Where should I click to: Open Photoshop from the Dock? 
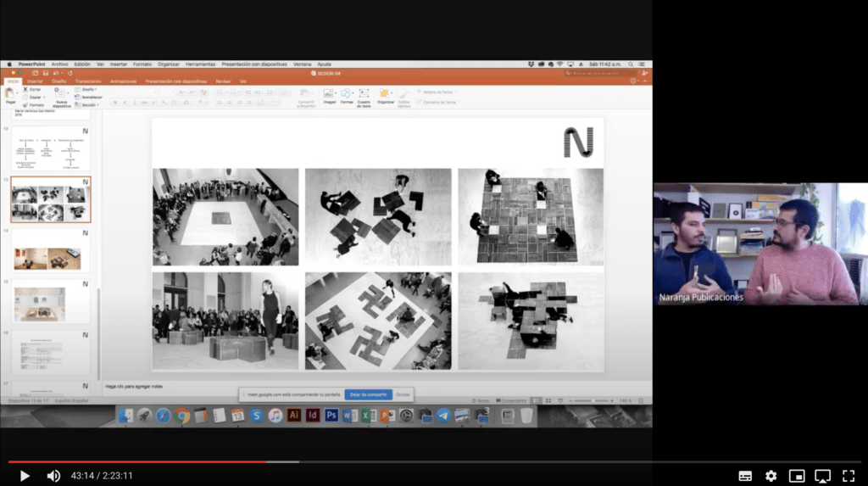pyautogui.click(x=331, y=416)
